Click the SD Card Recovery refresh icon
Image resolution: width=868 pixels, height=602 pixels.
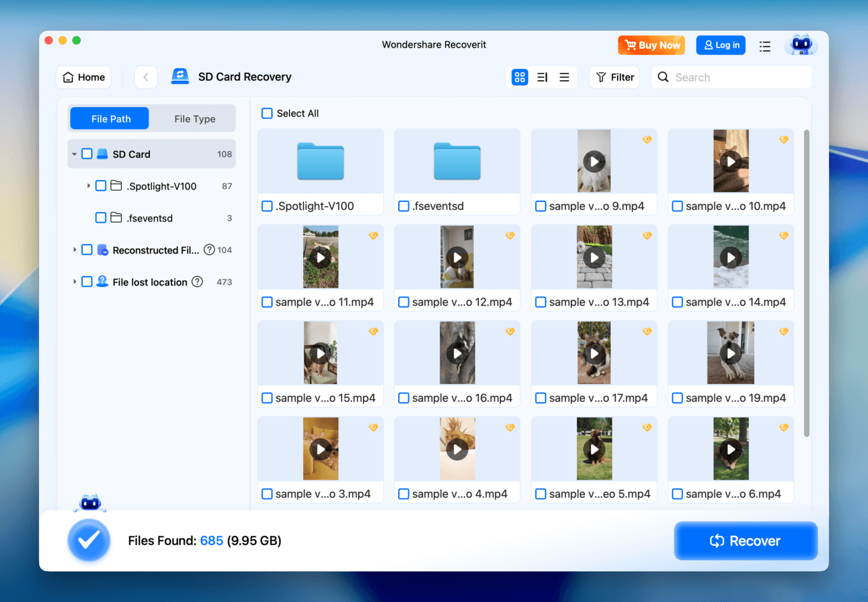(179, 76)
